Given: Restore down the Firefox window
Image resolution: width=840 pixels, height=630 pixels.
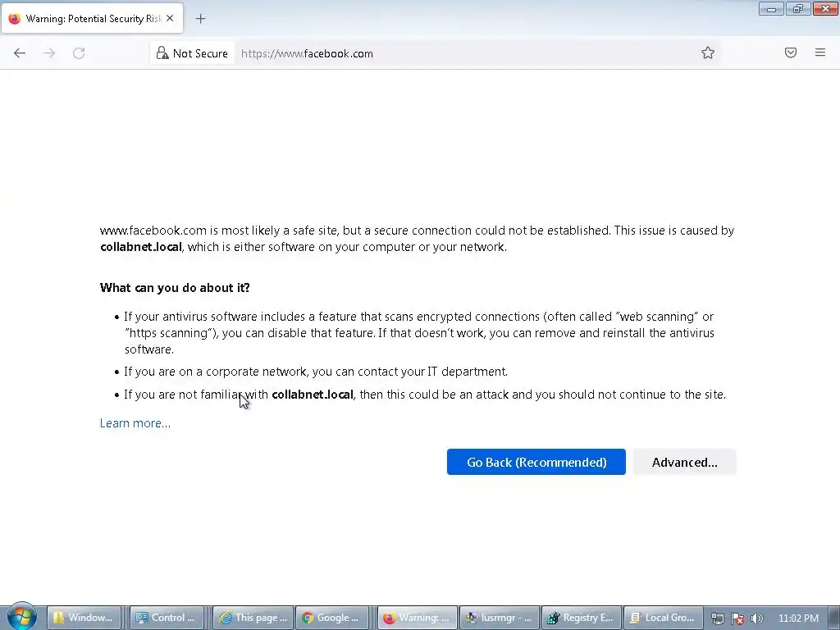Looking at the screenshot, I should click(798, 8).
